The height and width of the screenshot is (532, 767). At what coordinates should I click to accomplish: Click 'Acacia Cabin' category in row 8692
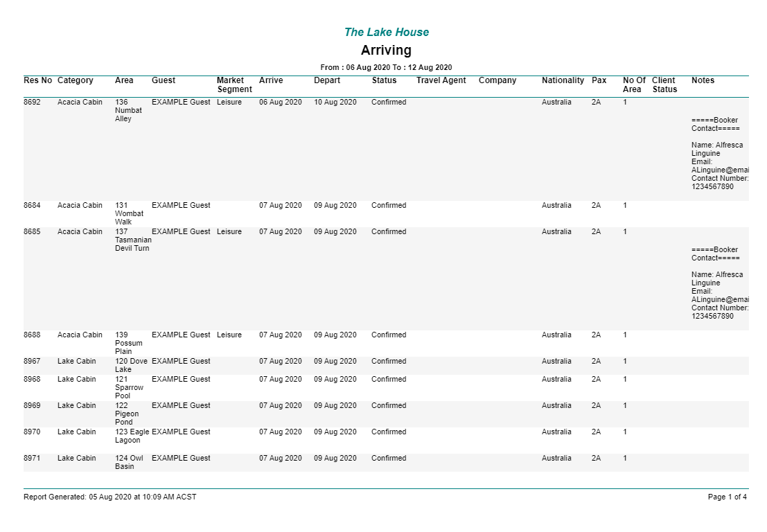click(x=80, y=103)
